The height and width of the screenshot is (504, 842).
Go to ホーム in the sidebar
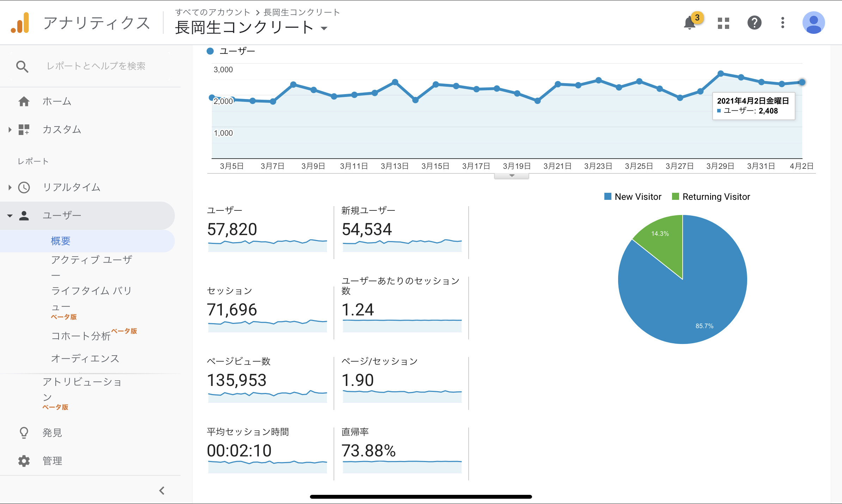(x=57, y=102)
